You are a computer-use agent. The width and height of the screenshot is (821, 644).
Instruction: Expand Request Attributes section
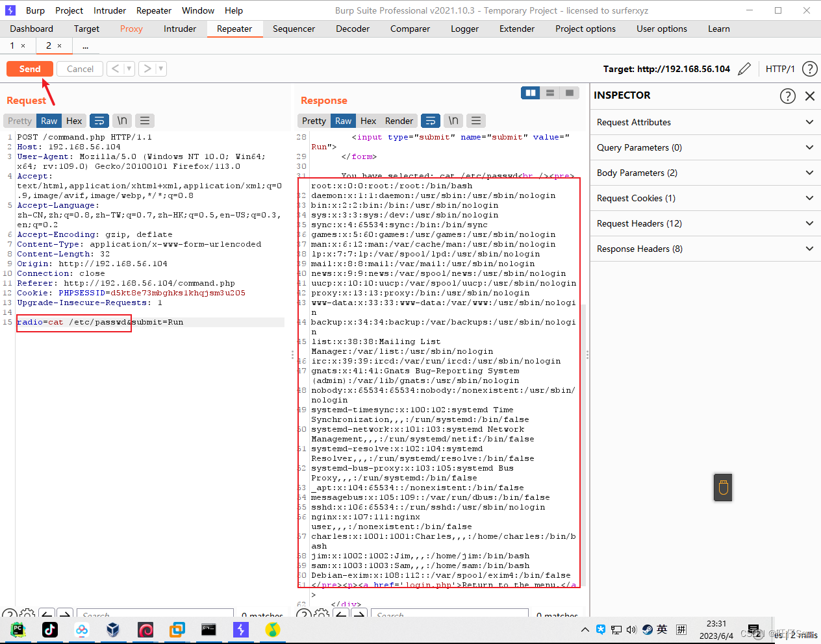705,122
